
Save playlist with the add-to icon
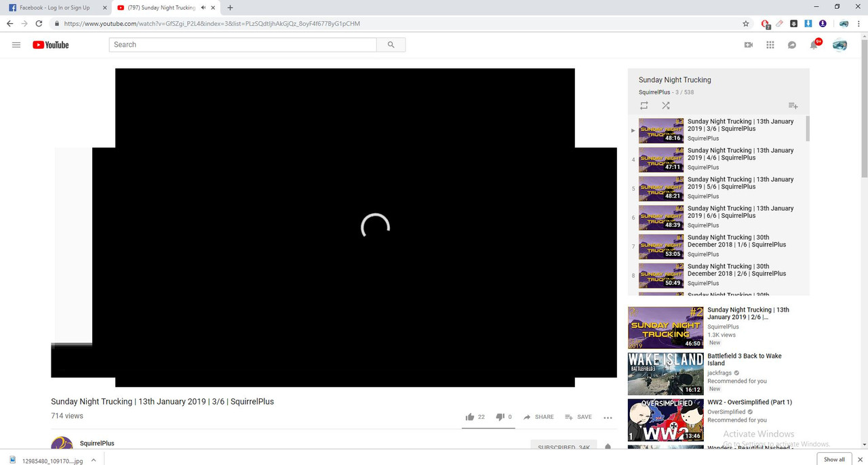[793, 105]
